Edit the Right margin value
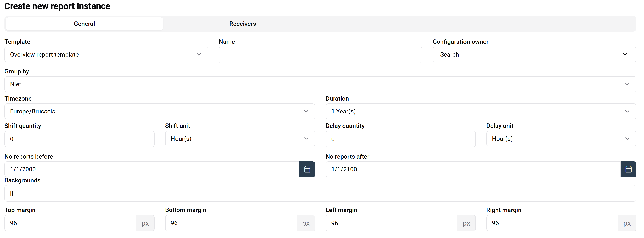 click(552, 223)
